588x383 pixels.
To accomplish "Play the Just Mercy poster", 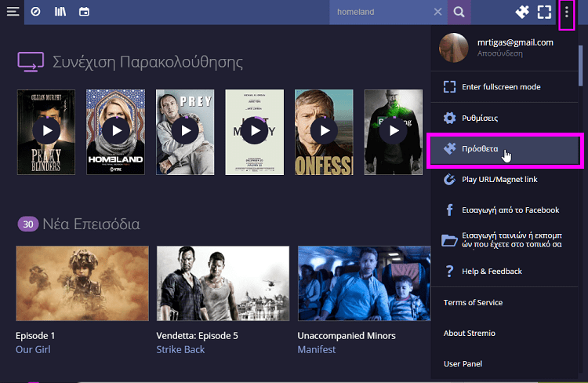I will (x=254, y=132).
